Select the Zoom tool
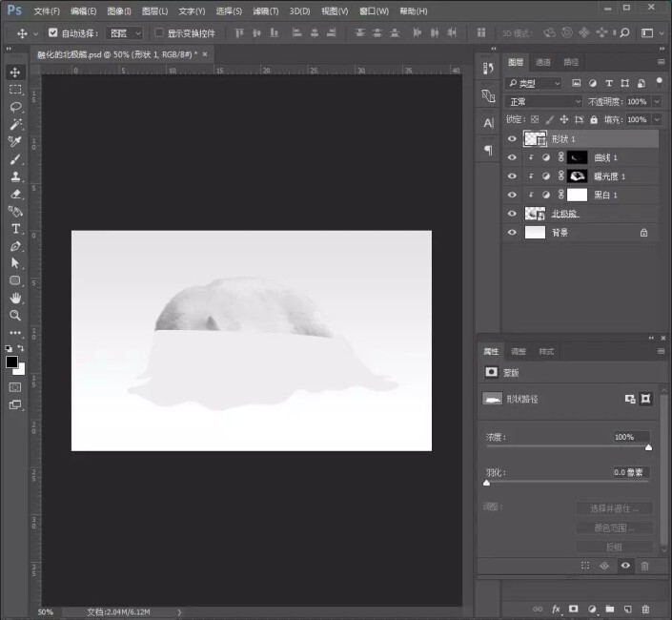Viewport: 672px width, 620px height. (15, 315)
